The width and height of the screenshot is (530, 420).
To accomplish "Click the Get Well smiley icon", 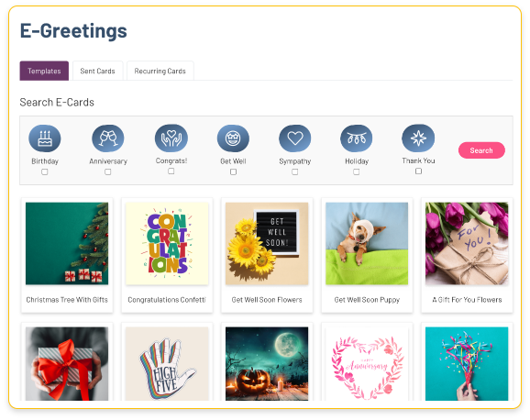I will (x=233, y=138).
